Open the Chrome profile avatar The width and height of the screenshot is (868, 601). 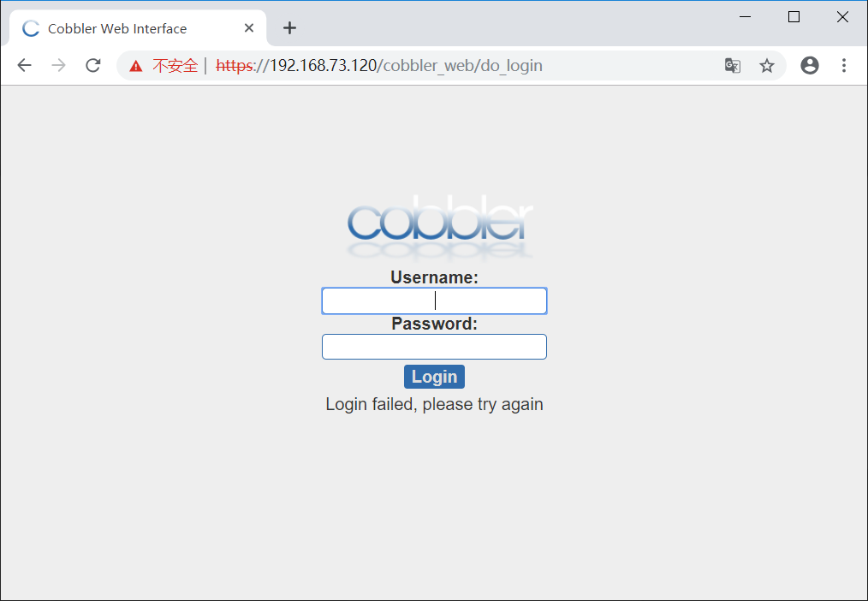[809, 65]
